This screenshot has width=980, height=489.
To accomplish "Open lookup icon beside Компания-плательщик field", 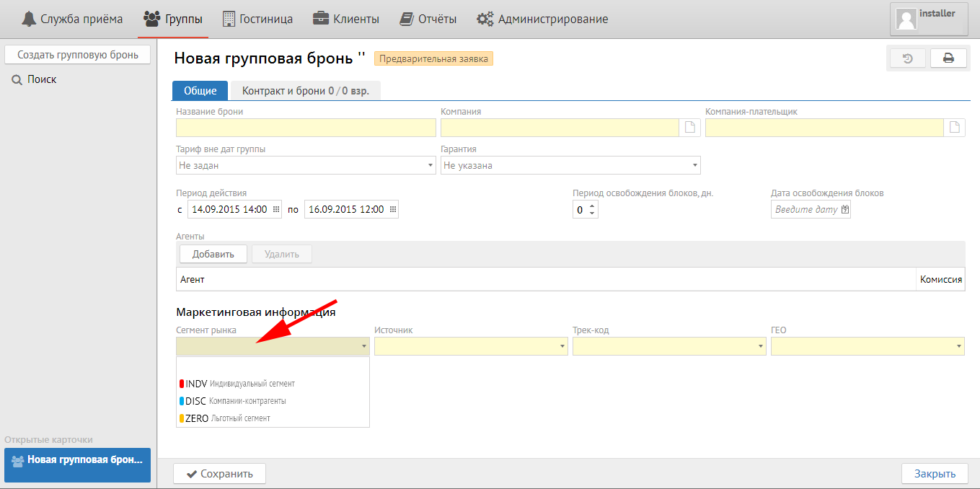I will click(955, 128).
